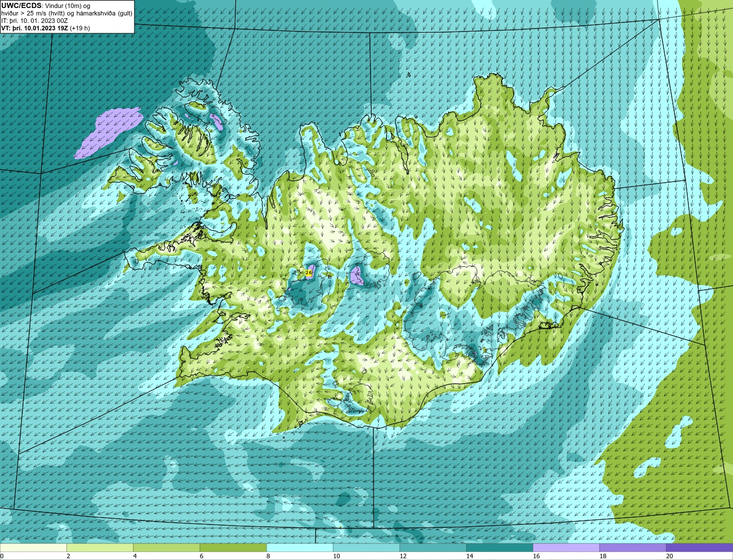Select the 14–16 m/s dark teal swatch
Viewport: 733px width, 560px height.
pos(500,547)
